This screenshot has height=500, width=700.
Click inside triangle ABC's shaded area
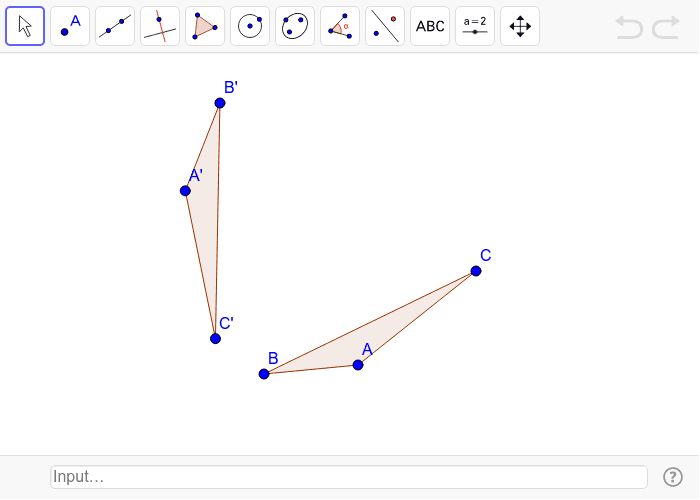coord(366,337)
